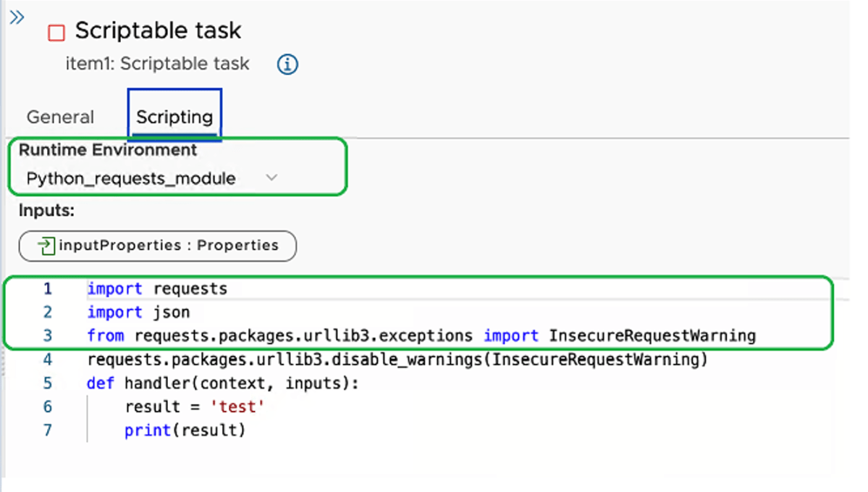The width and height of the screenshot is (868, 492).
Task: Click the chevron inside the Runtime Environment box
Action: (271, 177)
